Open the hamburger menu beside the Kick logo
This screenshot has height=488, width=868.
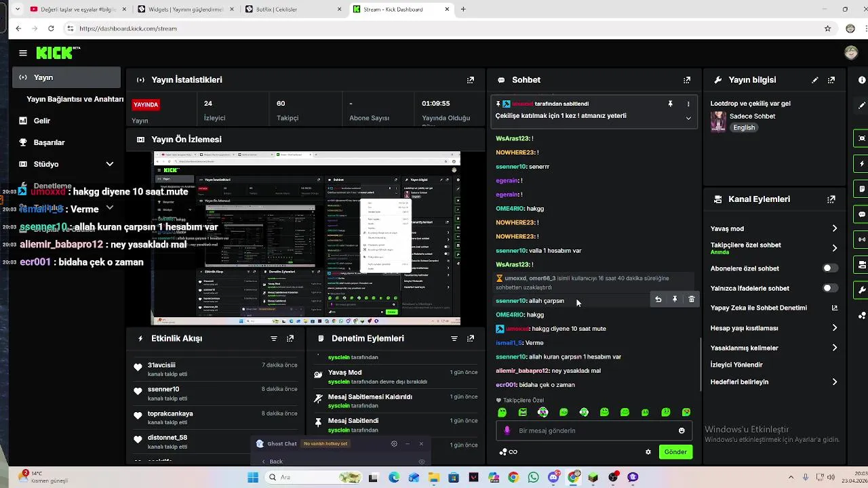[23, 53]
